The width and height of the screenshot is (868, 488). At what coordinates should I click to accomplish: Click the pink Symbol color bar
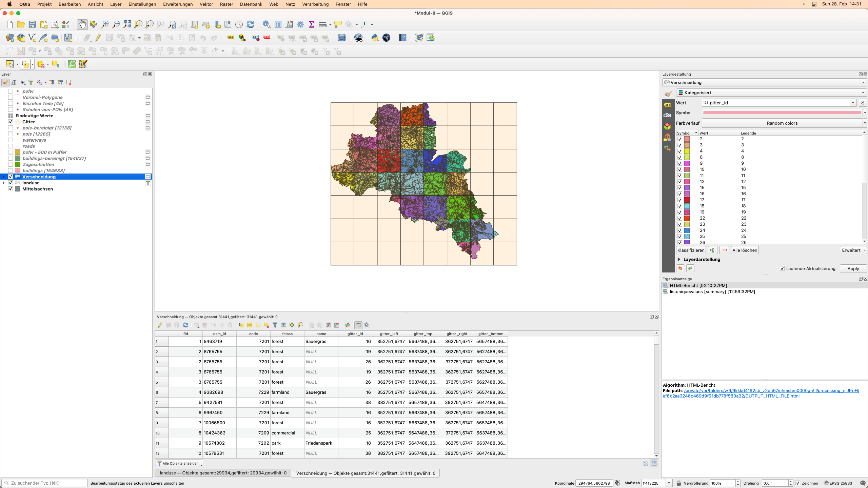click(x=782, y=113)
